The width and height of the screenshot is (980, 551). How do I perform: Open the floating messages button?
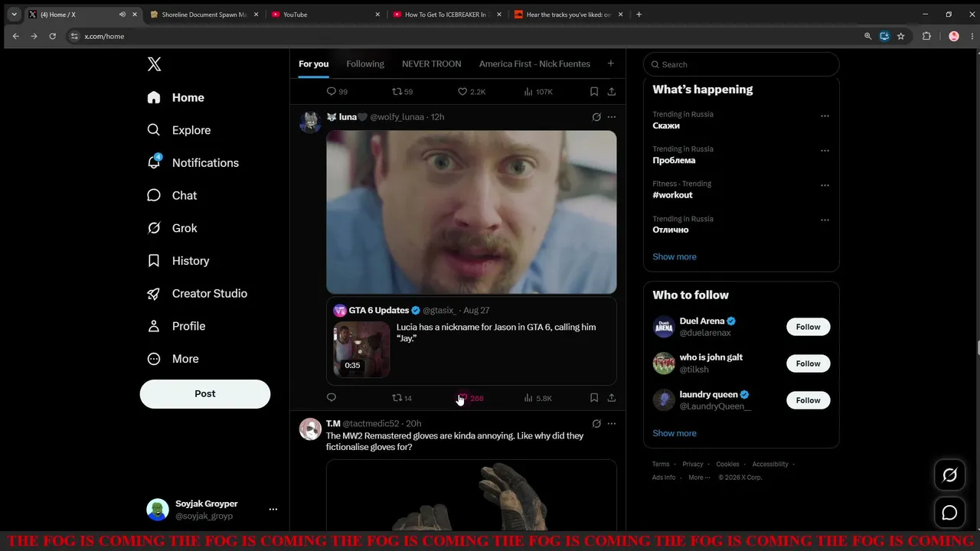click(x=949, y=513)
